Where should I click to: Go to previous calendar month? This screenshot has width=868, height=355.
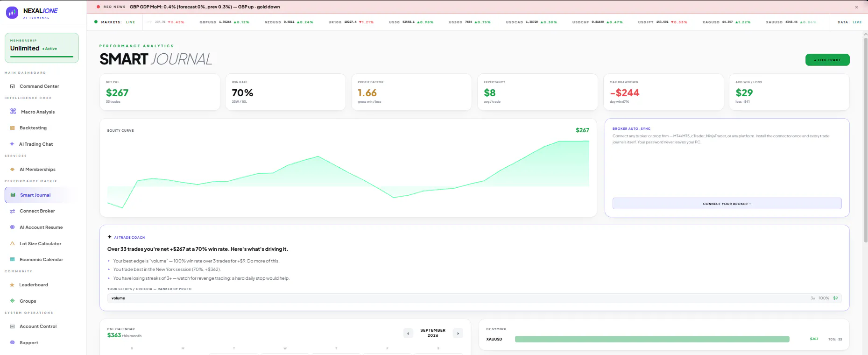click(409, 333)
